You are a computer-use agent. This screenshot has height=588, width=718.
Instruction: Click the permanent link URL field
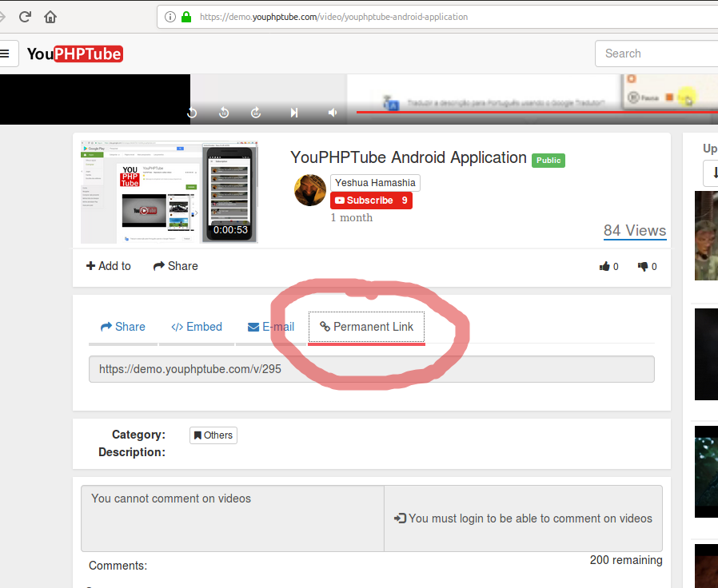[371, 369]
